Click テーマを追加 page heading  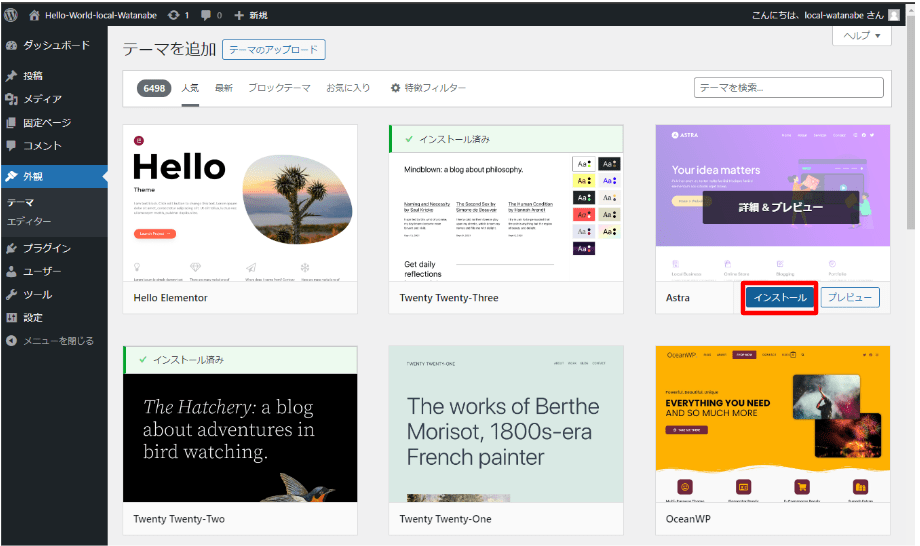pos(169,49)
